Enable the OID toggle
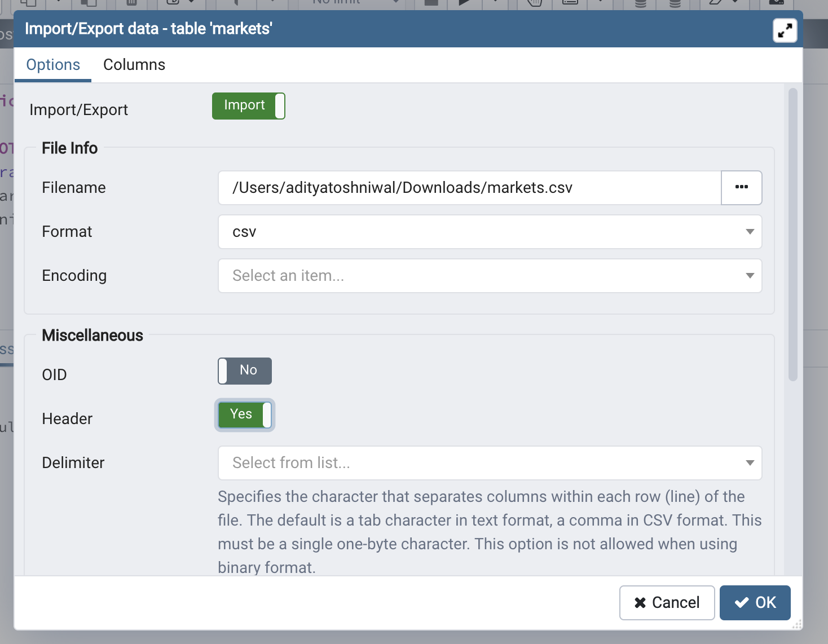 point(245,371)
